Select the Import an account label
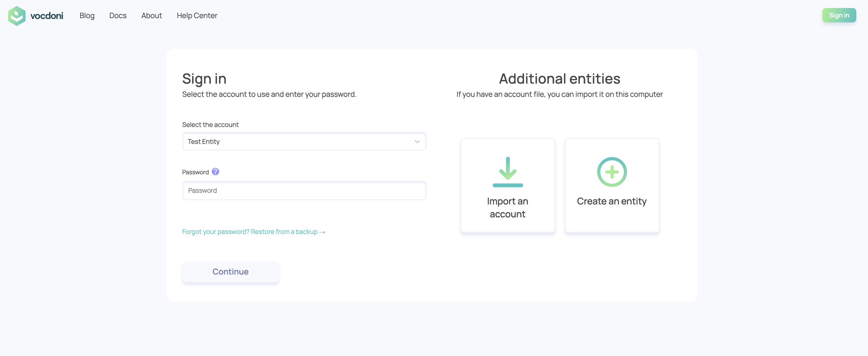Viewport: 868px width, 356px height. 508,208
